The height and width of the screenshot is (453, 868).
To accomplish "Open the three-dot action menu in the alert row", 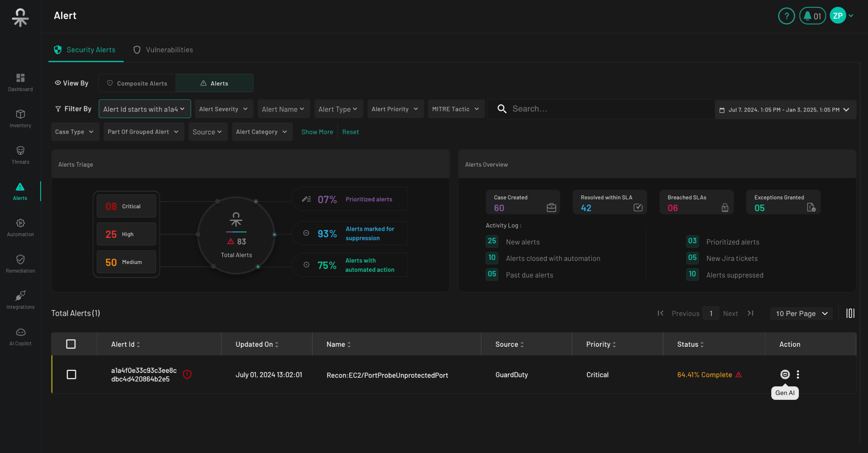I will click(x=798, y=374).
